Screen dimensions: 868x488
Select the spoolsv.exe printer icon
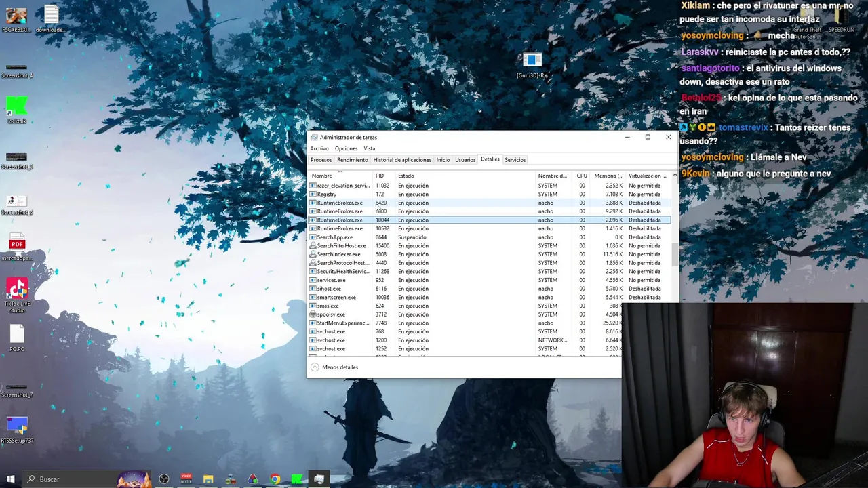[x=313, y=314]
